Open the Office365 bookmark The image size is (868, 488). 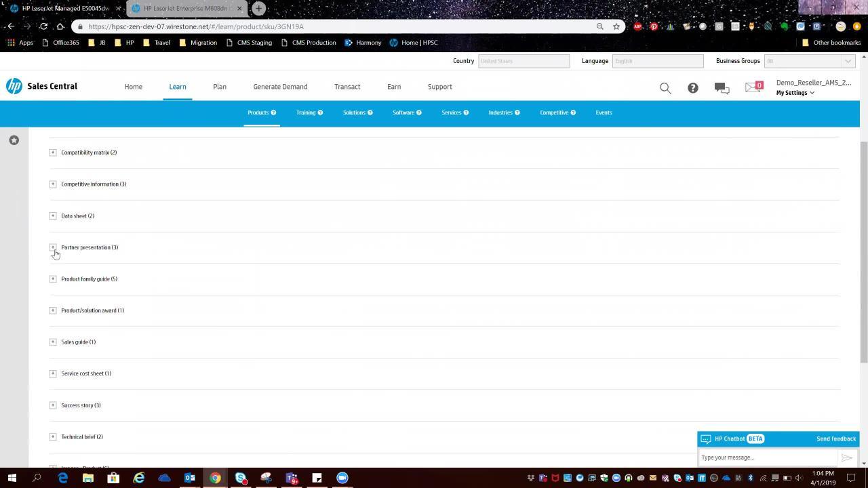60,43
